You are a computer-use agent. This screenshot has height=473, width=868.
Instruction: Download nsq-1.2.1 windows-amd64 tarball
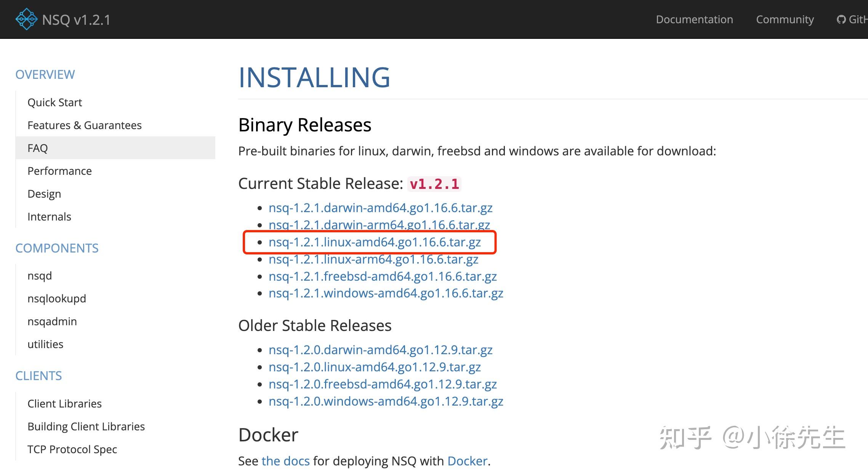tap(386, 293)
